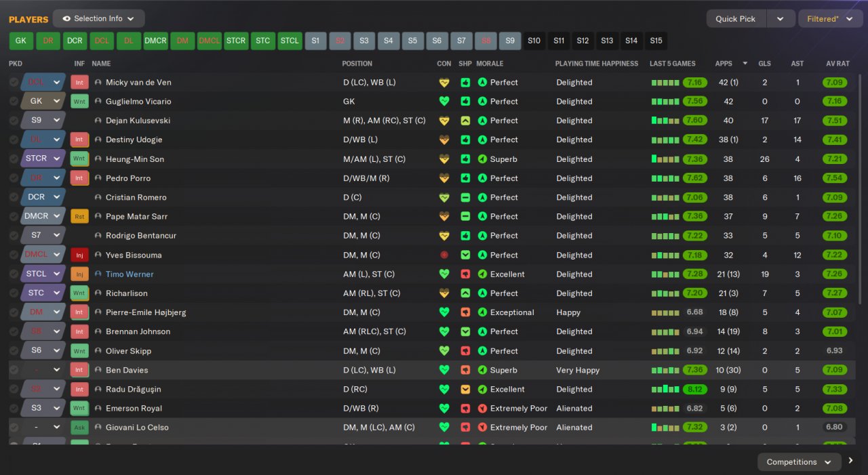Toggle the selection circle for Heung-Min Son
The height and width of the screenshot is (475, 868).
[x=14, y=159]
